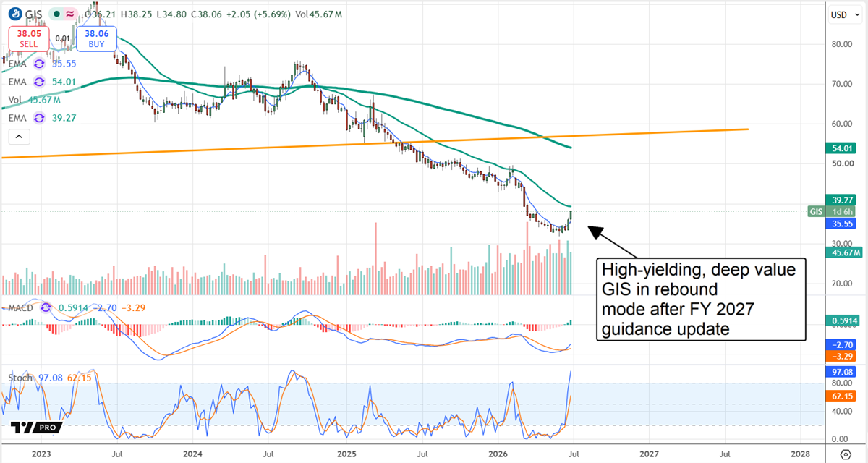The width and height of the screenshot is (868, 463).
Task: Click the 2027 label on time axis
Action: click(x=650, y=454)
